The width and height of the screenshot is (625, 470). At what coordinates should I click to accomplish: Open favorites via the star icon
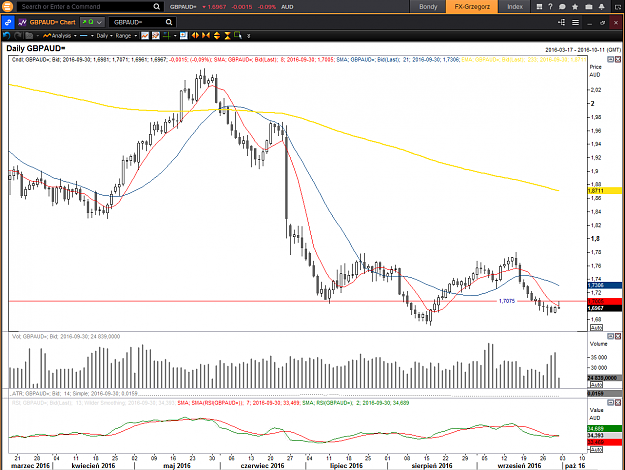point(575,6)
